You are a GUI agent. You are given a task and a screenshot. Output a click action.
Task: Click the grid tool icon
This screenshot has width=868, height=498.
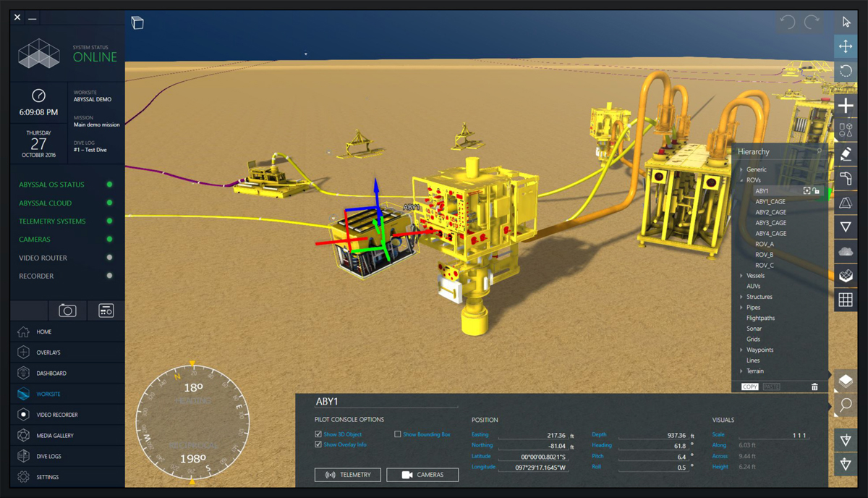(x=846, y=299)
